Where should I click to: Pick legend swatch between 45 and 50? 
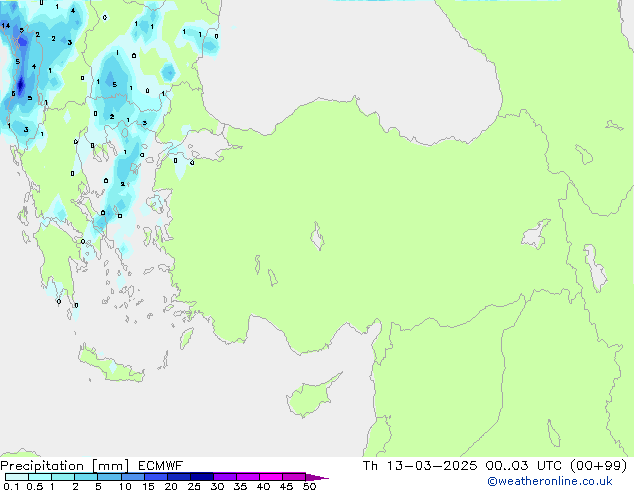click(x=294, y=477)
